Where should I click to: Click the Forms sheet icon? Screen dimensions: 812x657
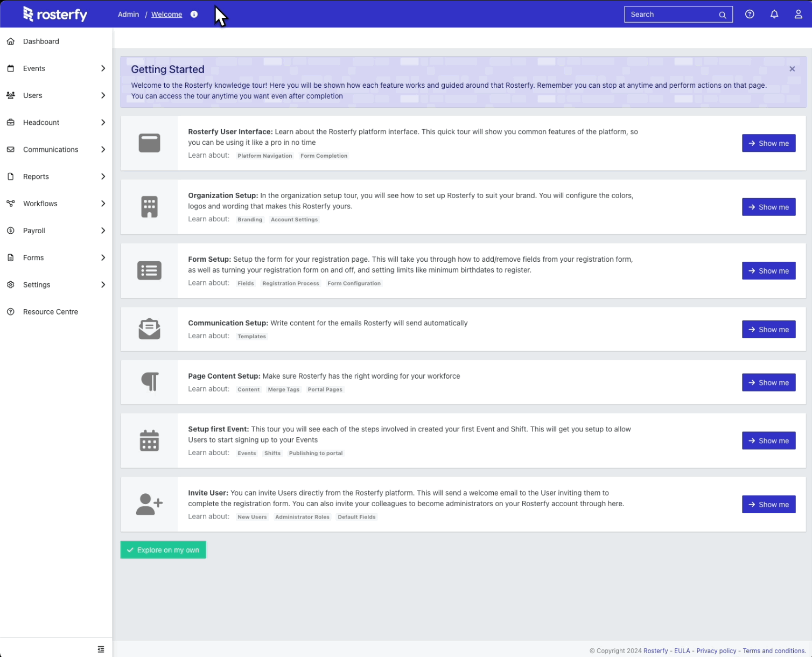click(x=11, y=257)
